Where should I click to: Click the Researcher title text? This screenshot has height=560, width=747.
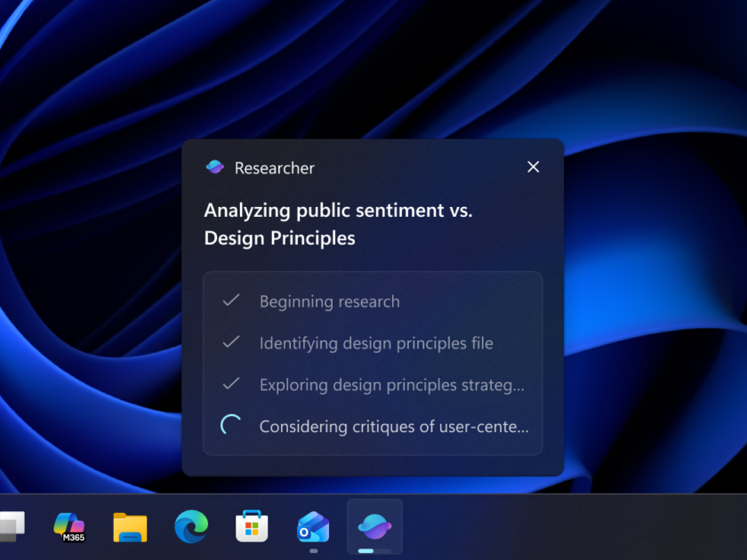pyautogui.click(x=275, y=168)
